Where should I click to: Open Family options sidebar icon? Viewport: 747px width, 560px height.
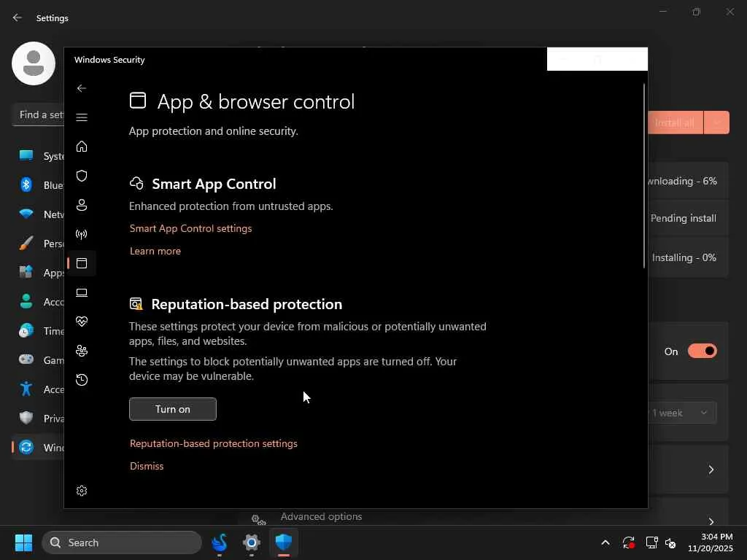[82, 351]
